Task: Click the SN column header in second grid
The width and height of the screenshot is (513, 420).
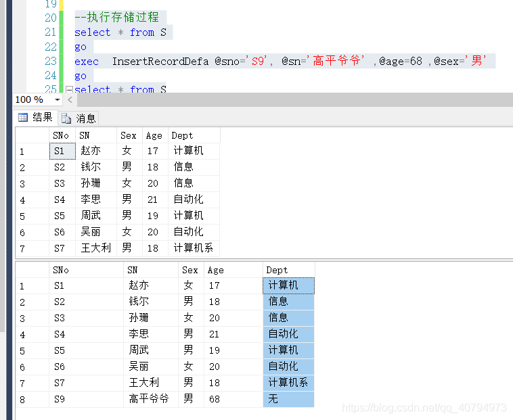Action: pyautogui.click(x=151, y=270)
